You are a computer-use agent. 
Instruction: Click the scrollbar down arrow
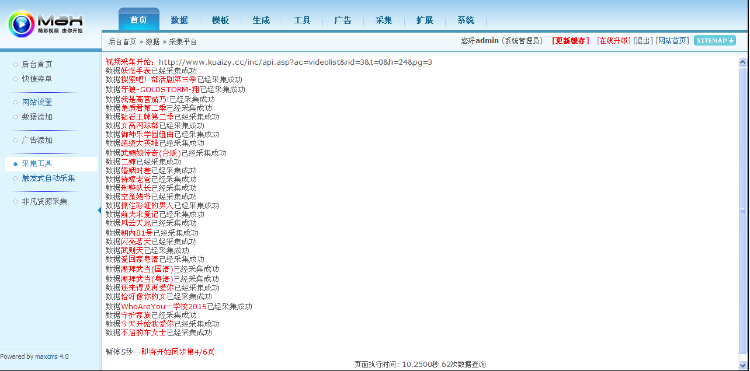pos(742,365)
